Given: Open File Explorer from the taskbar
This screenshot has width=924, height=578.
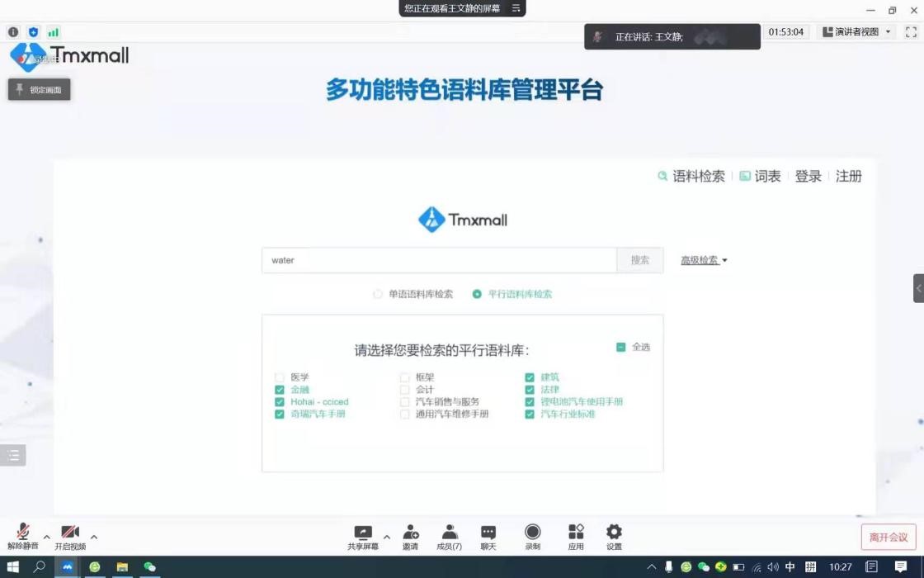Looking at the screenshot, I should 123,566.
